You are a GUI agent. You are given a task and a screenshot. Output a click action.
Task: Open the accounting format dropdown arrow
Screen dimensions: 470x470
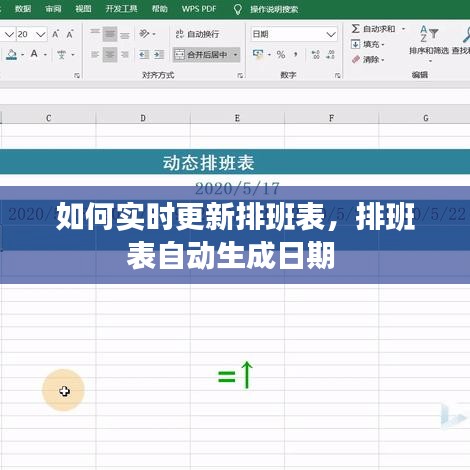tap(269, 55)
